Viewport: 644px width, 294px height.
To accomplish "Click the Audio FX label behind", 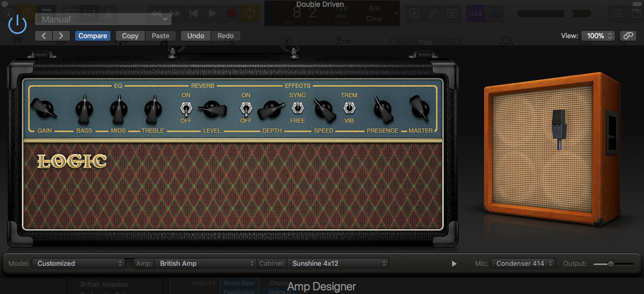I will click(x=203, y=283).
